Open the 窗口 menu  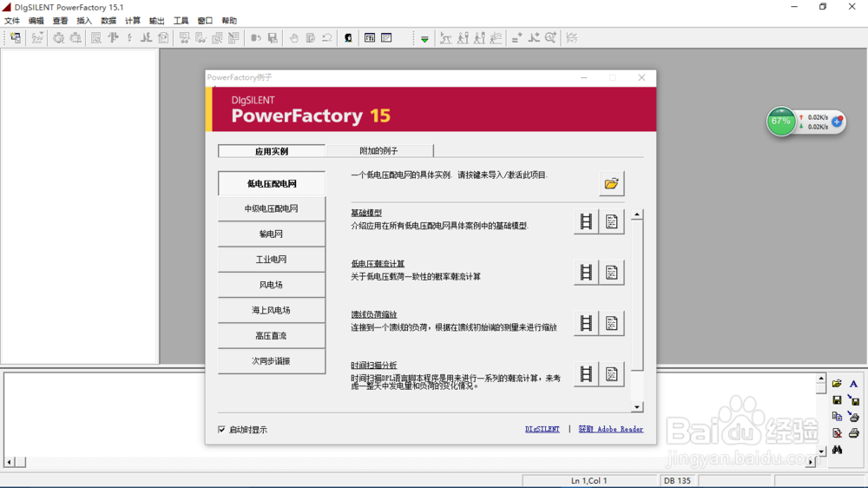pyautogui.click(x=205, y=21)
